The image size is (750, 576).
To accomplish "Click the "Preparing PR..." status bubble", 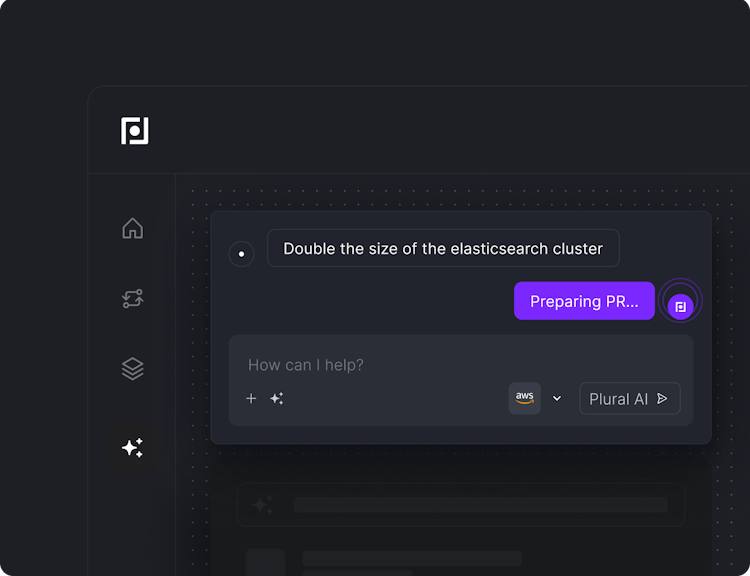I will point(584,301).
